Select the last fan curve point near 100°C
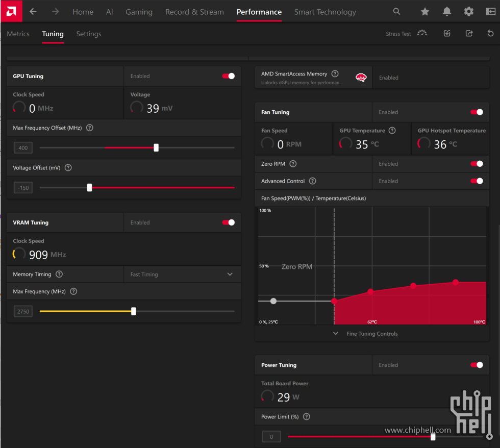Viewport: 500px width, 448px height. pyautogui.click(x=455, y=282)
